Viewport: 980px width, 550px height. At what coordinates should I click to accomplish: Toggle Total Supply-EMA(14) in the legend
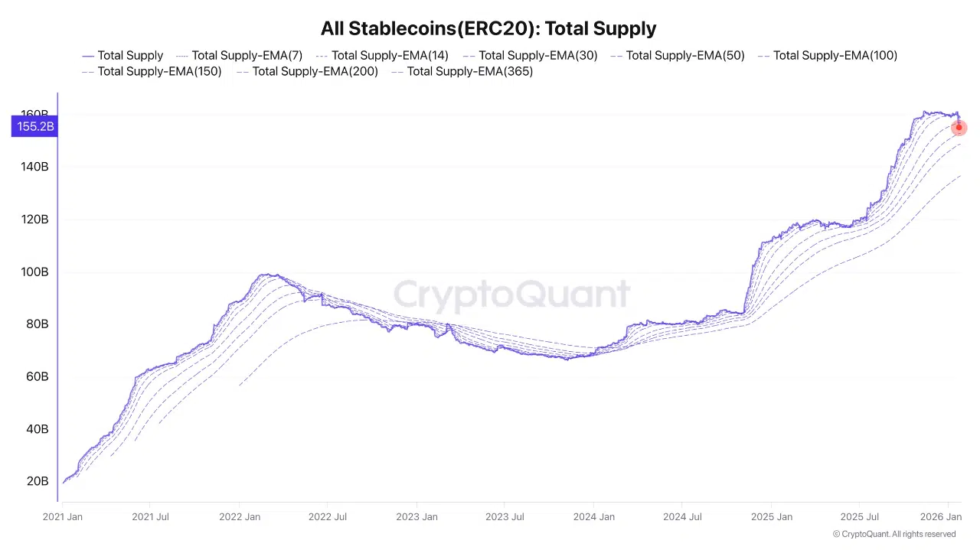point(382,55)
